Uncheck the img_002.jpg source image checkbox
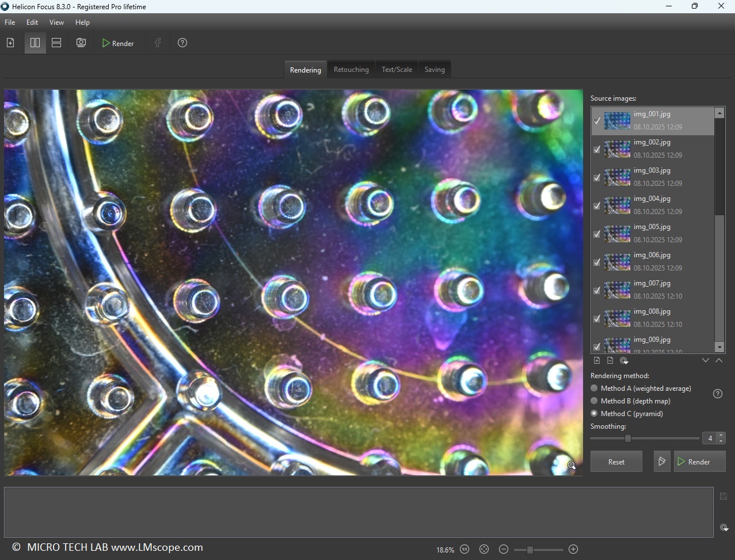Image resolution: width=735 pixels, height=560 pixels. pos(597,150)
